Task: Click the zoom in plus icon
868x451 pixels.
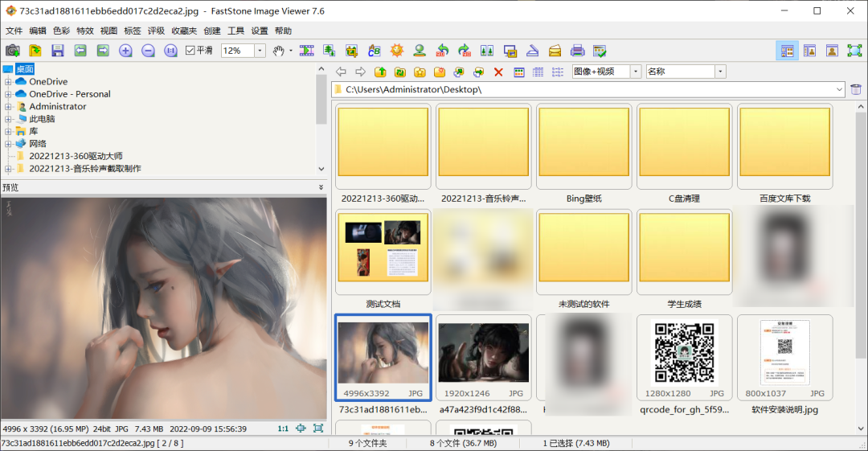Action: point(125,51)
